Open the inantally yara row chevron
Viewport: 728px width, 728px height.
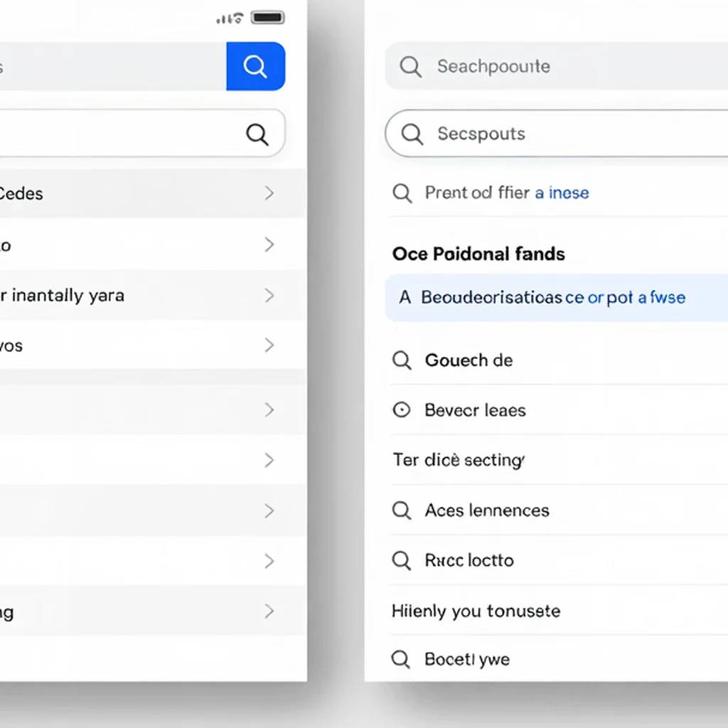269,295
